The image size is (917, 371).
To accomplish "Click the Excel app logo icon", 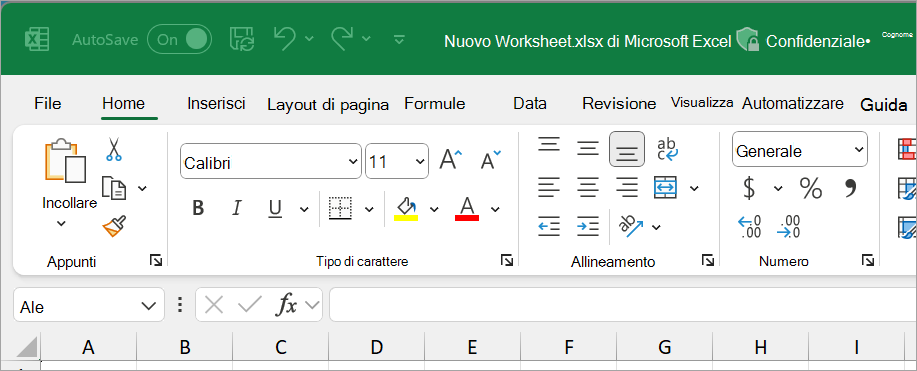I will click(x=37, y=40).
